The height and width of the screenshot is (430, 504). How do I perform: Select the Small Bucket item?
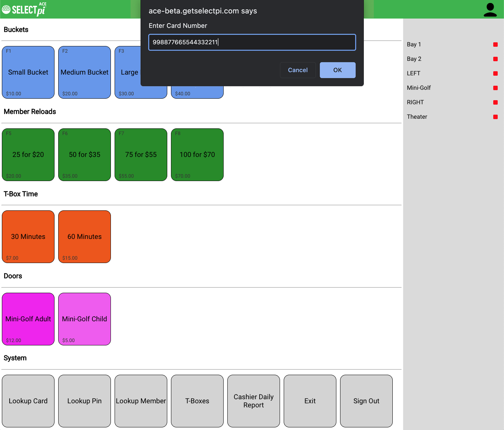pos(28,72)
